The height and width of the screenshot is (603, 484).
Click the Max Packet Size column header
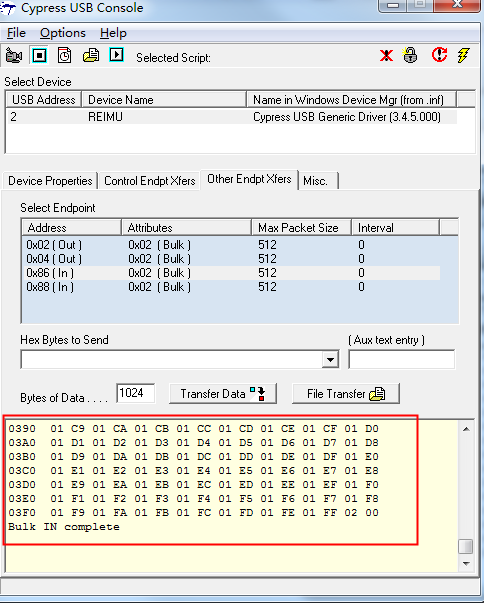pyautogui.click(x=301, y=228)
